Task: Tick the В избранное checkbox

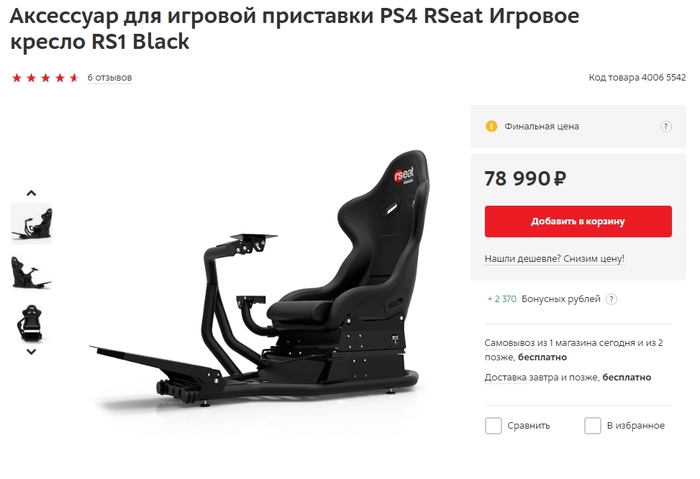Action: pos(592,425)
